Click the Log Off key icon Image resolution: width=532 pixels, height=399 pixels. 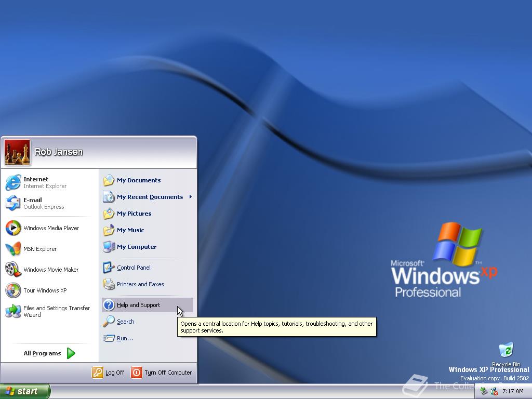(x=97, y=372)
